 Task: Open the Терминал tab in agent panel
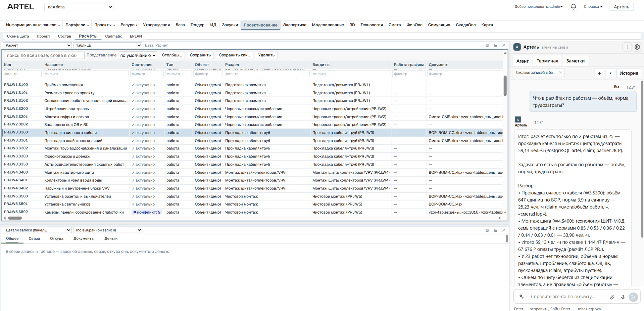click(547, 61)
